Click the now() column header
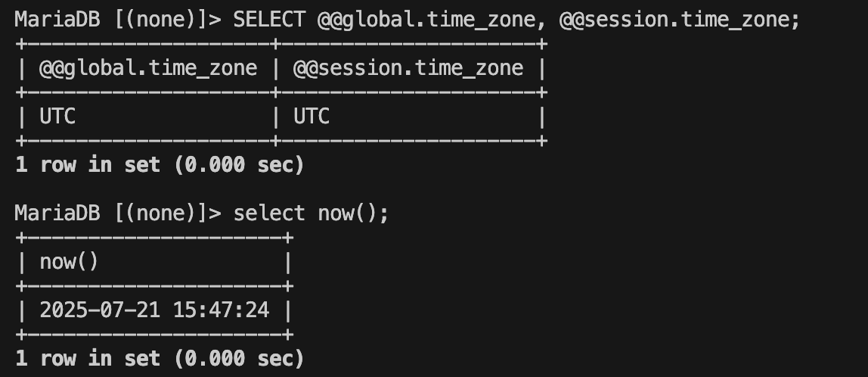The width and height of the screenshot is (868, 377). pos(69,262)
